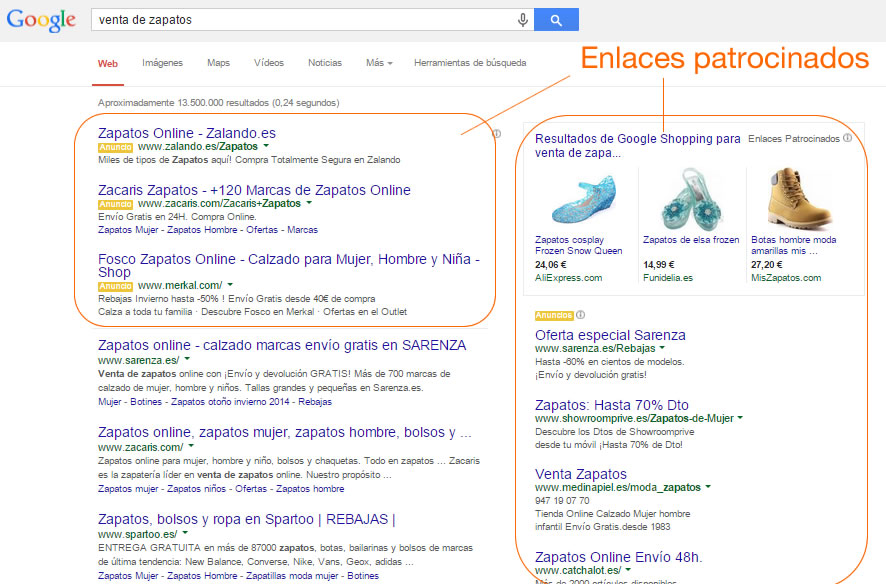Click the Google logo
Image resolution: width=886 pixels, height=584 pixels.
[x=41, y=20]
